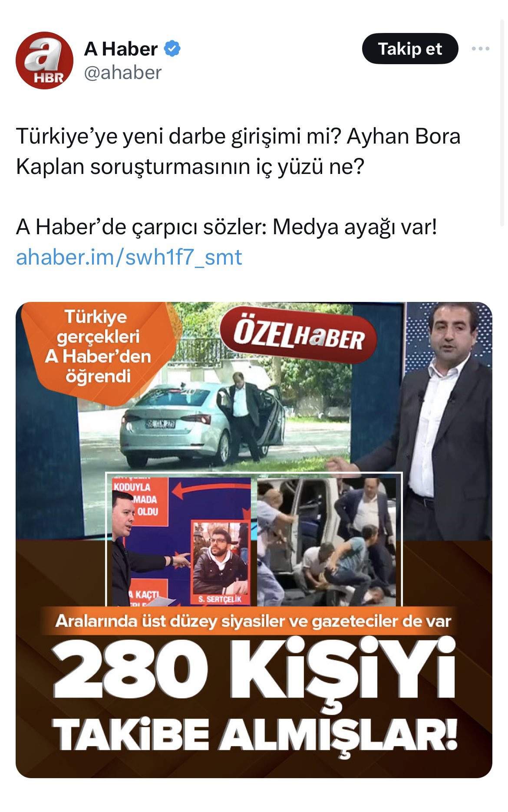The image size is (508, 812).
Task: Open the three-dot more options menu
Action: [x=481, y=49]
